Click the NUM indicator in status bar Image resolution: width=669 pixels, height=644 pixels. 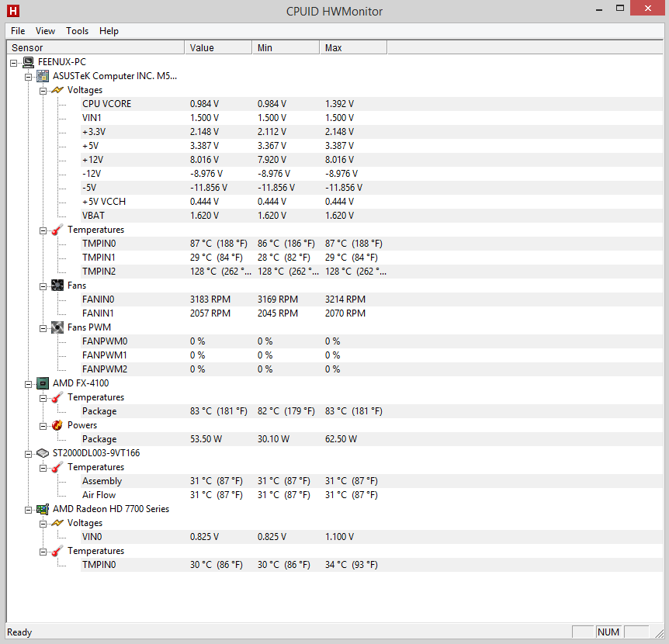click(608, 632)
